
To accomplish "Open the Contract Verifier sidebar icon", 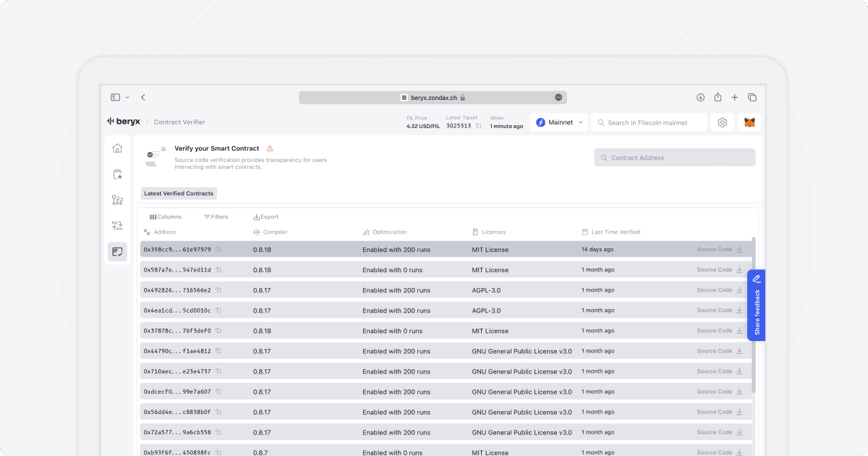I will point(117,252).
